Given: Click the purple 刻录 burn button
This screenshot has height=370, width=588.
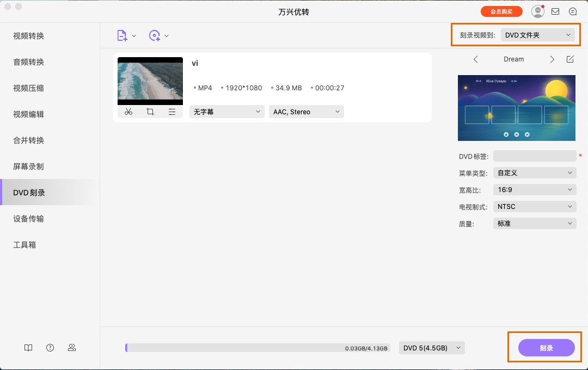Looking at the screenshot, I should coord(546,348).
